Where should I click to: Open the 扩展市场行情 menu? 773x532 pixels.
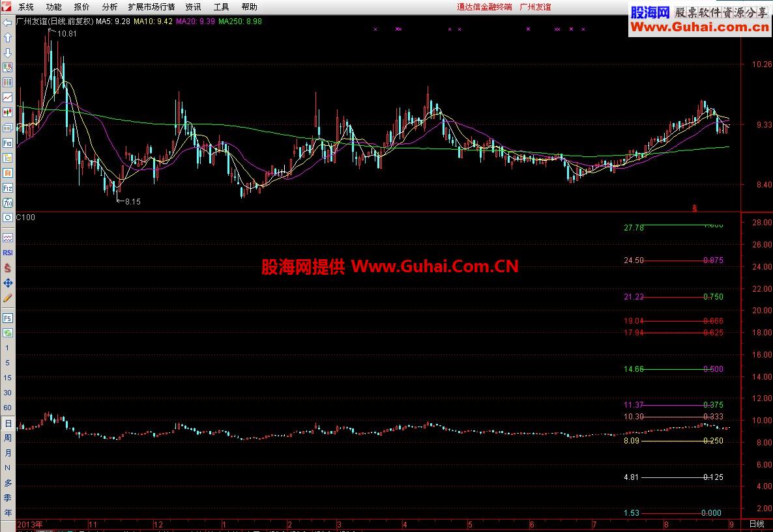coord(151,7)
